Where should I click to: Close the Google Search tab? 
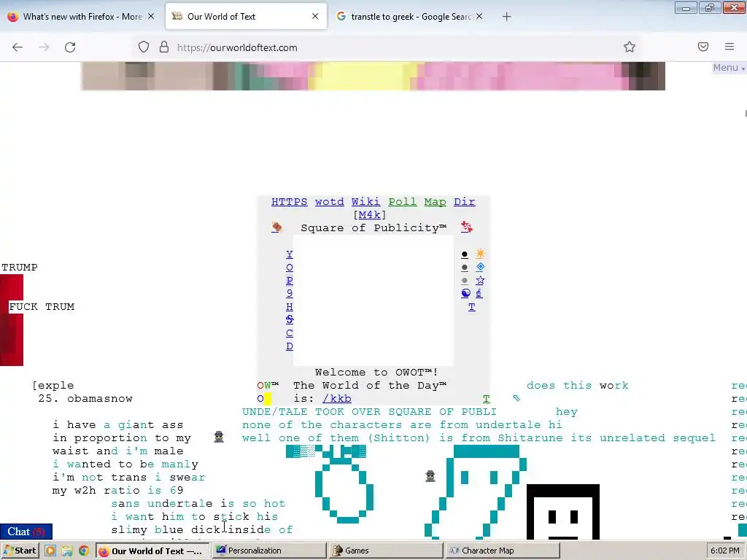[x=479, y=16]
